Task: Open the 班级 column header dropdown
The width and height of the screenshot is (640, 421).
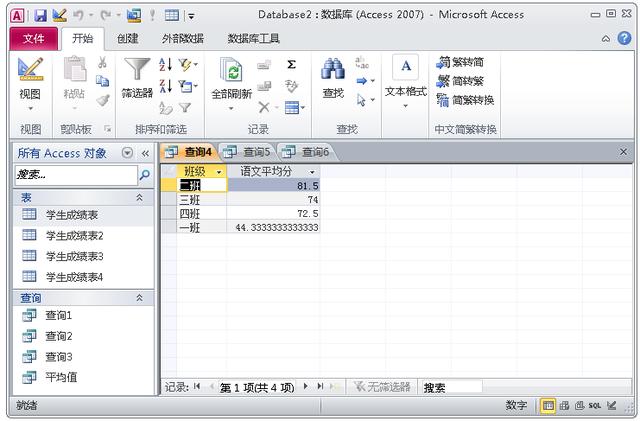Action: tap(219, 172)
